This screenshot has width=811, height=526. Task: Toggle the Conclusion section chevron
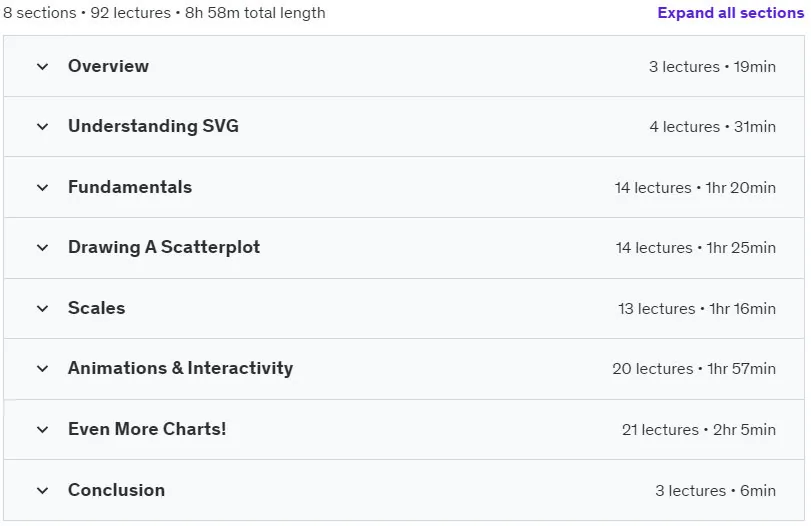pos(42,490)
